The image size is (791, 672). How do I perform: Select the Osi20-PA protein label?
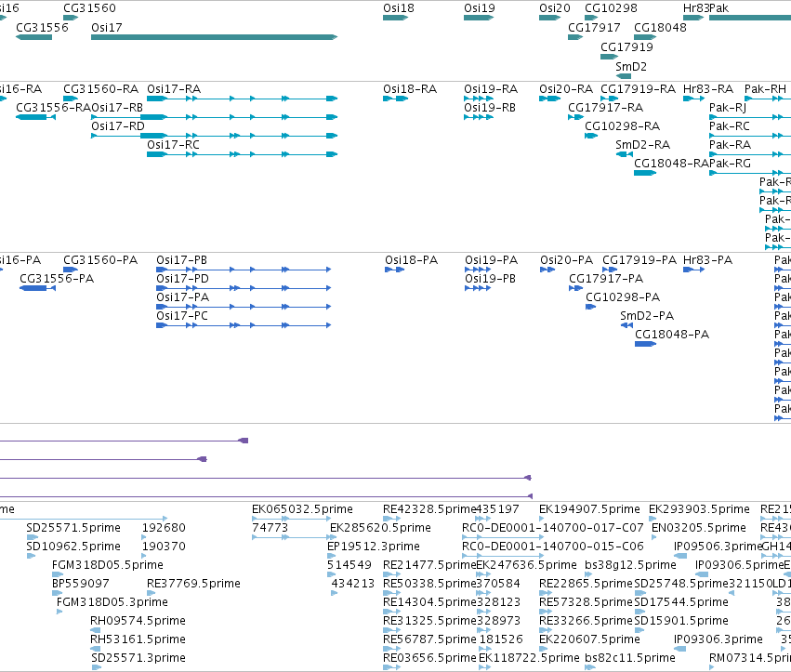point(566,260)
